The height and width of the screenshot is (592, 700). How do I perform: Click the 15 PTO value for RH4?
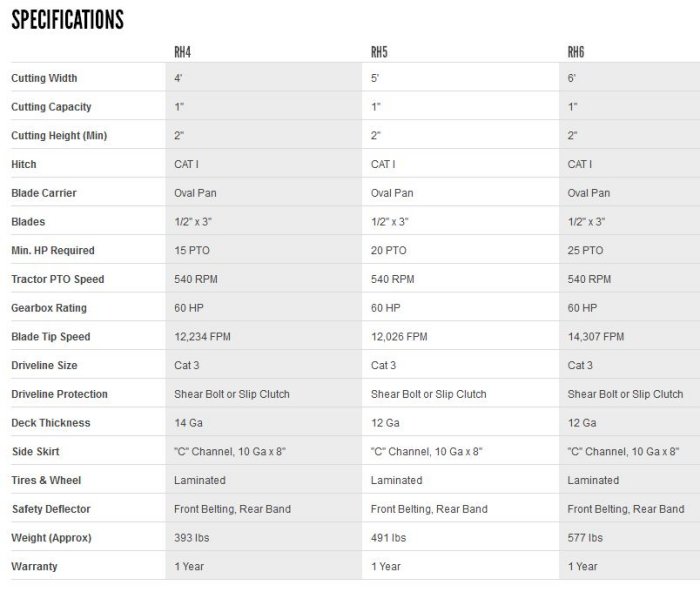(x=192, y=251)
